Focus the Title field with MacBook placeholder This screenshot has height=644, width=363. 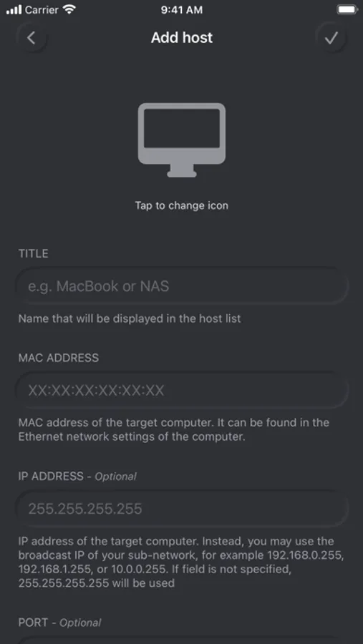182,286
